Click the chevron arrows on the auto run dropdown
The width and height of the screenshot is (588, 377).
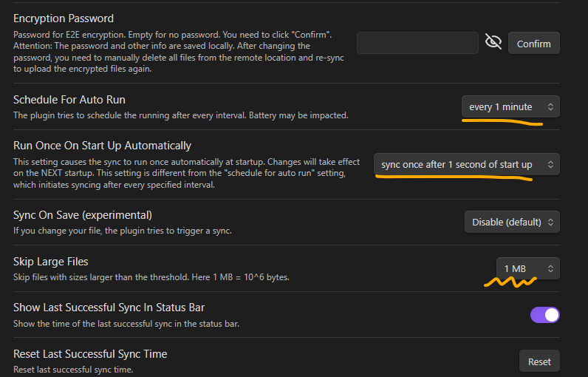550,107
